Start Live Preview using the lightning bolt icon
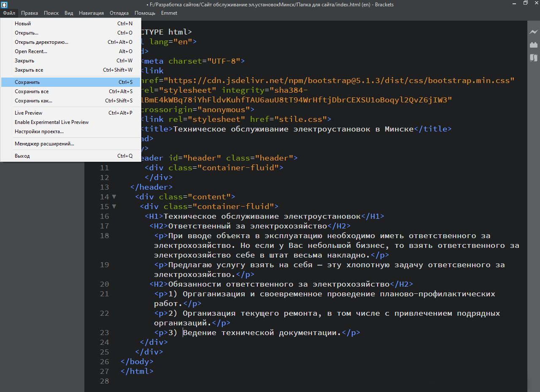540x392 pixels. (534, 32)
